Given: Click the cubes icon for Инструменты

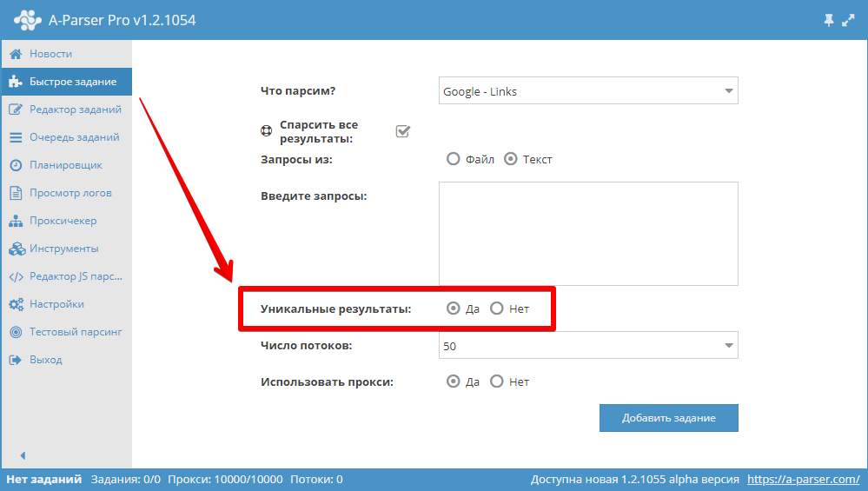Looking at the screenshot, I should click(17, 249).
